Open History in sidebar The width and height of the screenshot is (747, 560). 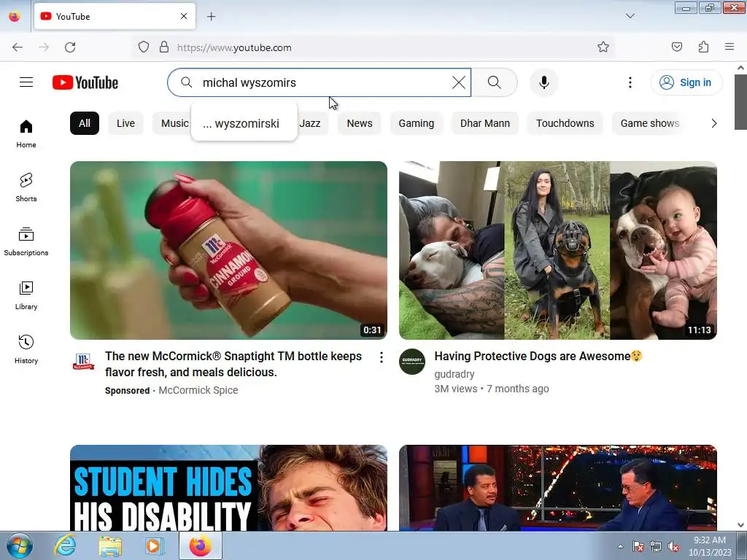click(x=26, y=349)
